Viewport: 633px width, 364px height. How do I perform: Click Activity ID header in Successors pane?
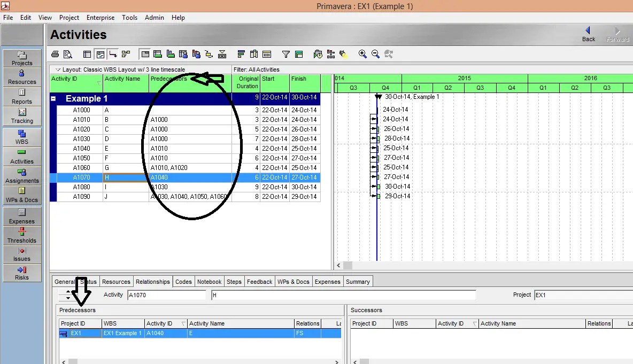(457, 324)
